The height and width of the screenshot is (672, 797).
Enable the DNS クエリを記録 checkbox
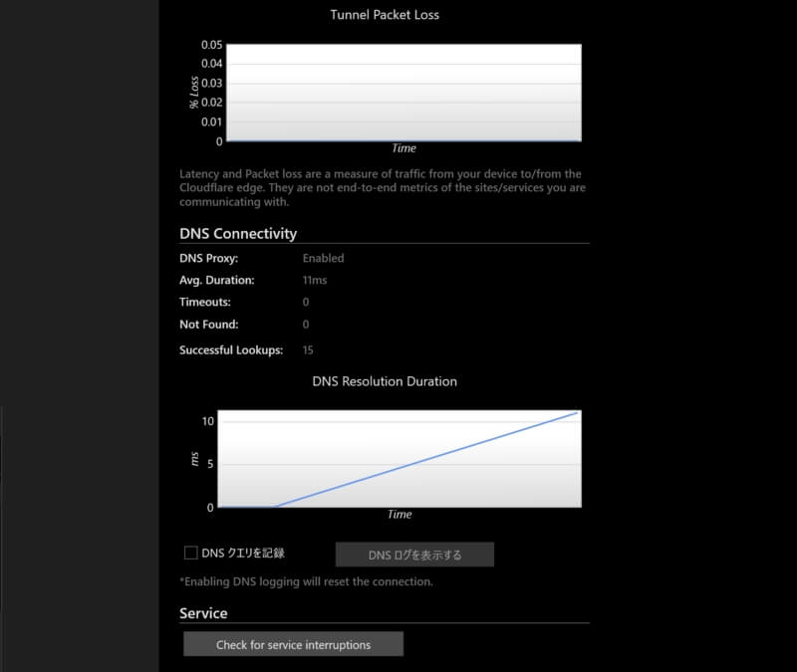[191, 553]
